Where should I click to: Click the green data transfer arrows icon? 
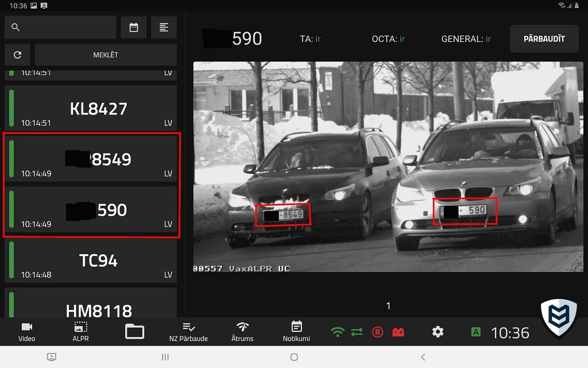[357, 332]
